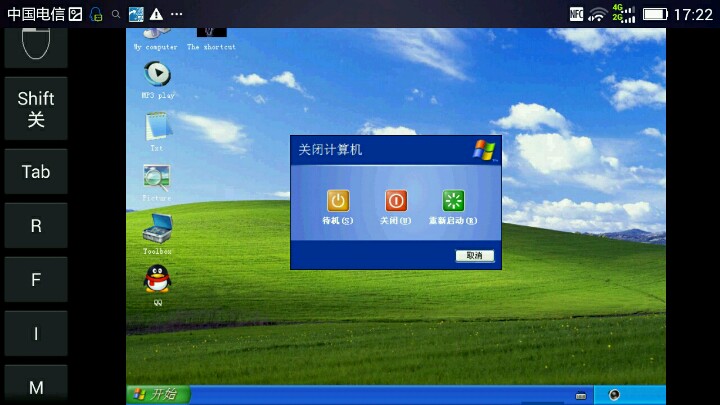Tap the M key button

pyautogui.click(x=36, y=386)
